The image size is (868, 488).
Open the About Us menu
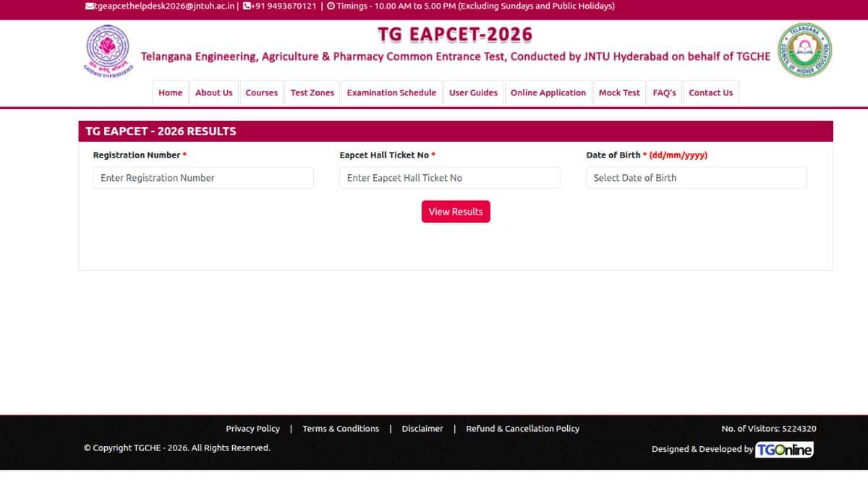click(x=214, y=93)
